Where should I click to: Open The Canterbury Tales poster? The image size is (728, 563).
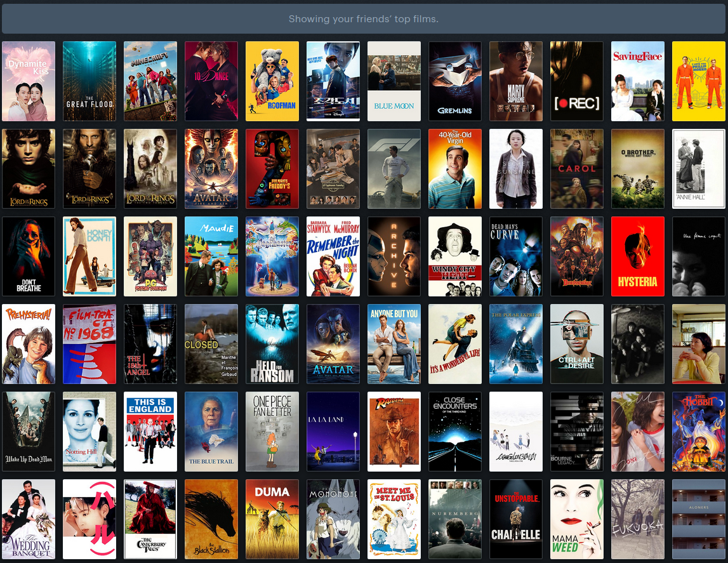(x=150, y=519)
